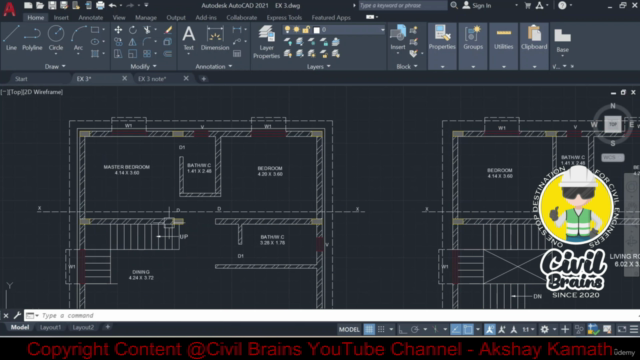Image resolution: width=640 pixels, height=360 pixels.
Task: Toggle ortho mode in status bar
Action: 402,329
